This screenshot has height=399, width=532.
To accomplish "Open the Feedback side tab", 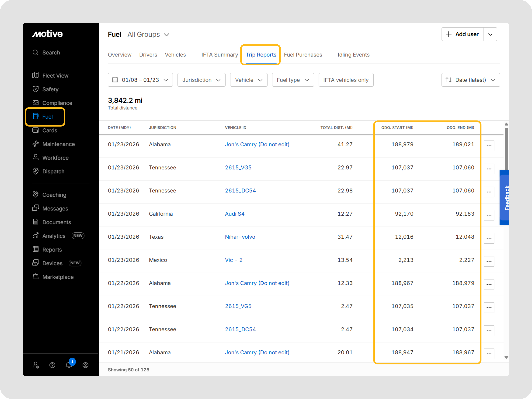I will 505,198.
